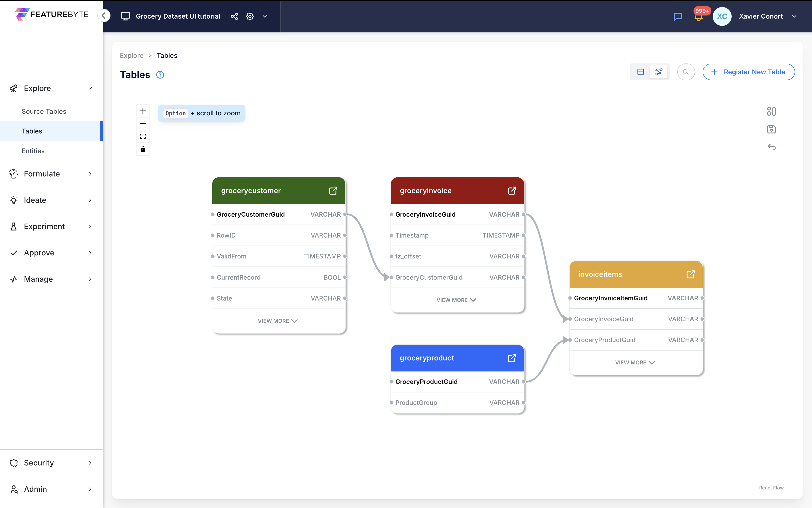Go to Source Tables

pyautogui.click(x=44, y=111)
